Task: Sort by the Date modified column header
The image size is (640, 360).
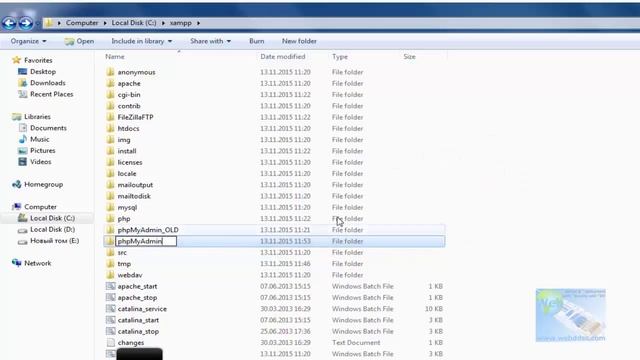Action: 283,57
